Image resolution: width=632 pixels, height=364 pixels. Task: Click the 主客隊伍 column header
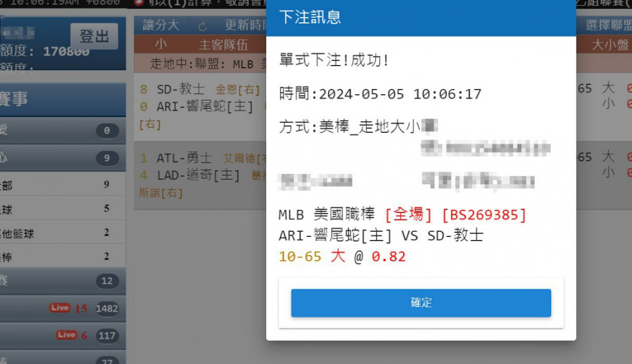(223, 44)
